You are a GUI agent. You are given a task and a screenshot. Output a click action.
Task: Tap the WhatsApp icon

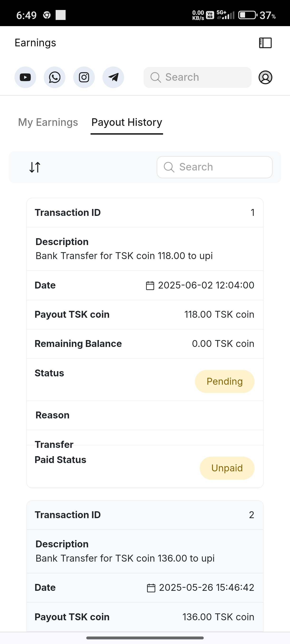[x=54, y=77]
